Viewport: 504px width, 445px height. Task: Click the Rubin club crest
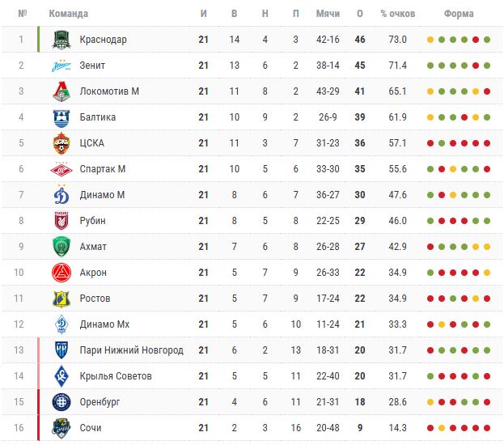[61, 221]
